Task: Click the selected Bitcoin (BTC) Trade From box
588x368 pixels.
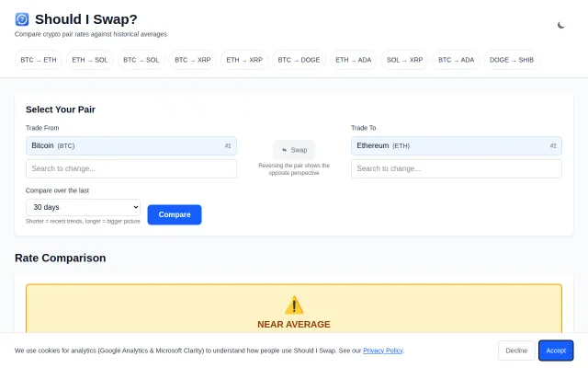Action: pyautogui.click(x=131, y=145)
